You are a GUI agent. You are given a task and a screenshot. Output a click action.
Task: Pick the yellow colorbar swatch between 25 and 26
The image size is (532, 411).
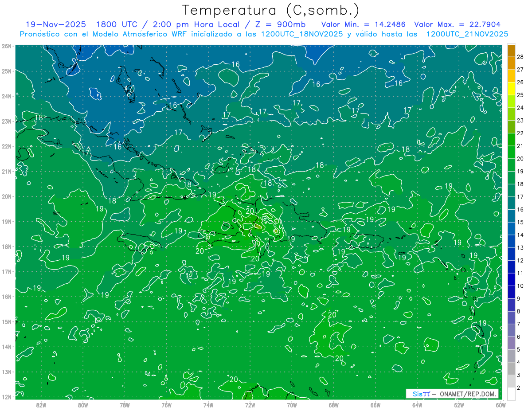[511, 89]
